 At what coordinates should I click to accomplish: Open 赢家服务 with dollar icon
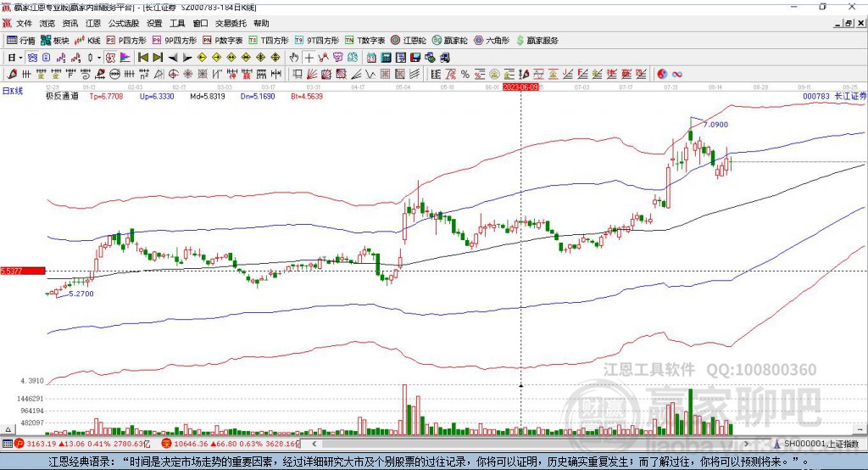tap(537, 41)
